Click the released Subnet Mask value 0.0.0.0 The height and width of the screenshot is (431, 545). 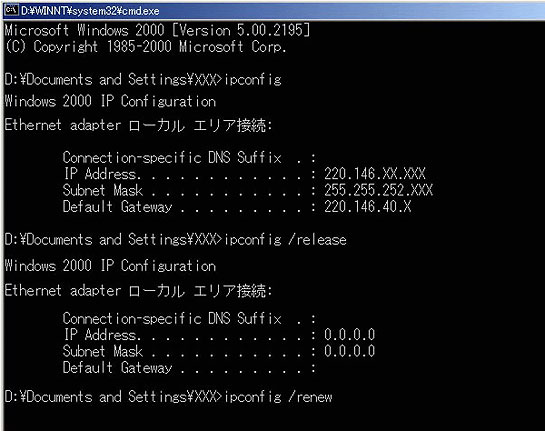pyautogui.click(x=349, y=351)
